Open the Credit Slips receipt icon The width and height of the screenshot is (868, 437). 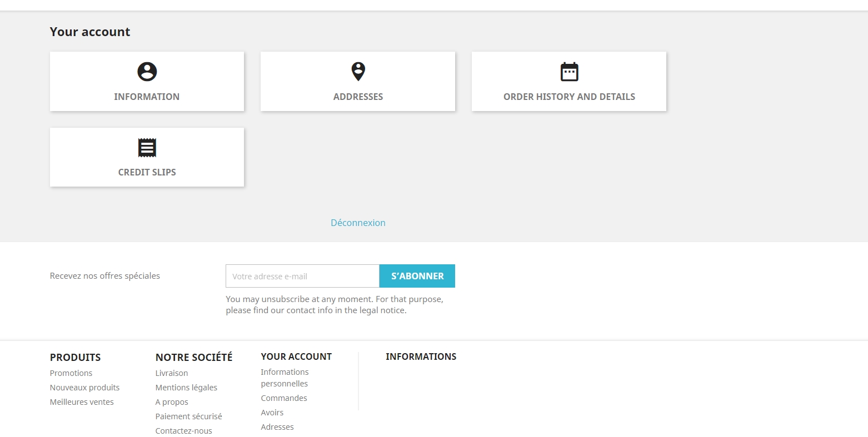(147, 148)
